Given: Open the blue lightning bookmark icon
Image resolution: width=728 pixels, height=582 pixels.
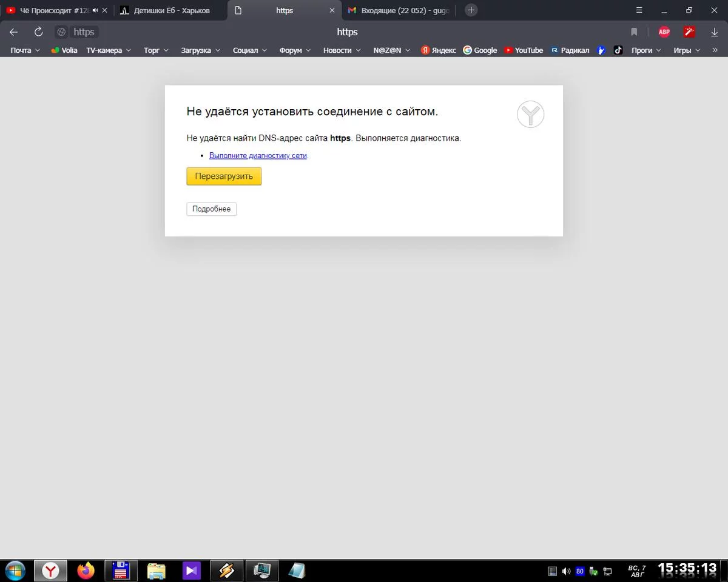Looking at the screenshot, I should coord(601,50).
